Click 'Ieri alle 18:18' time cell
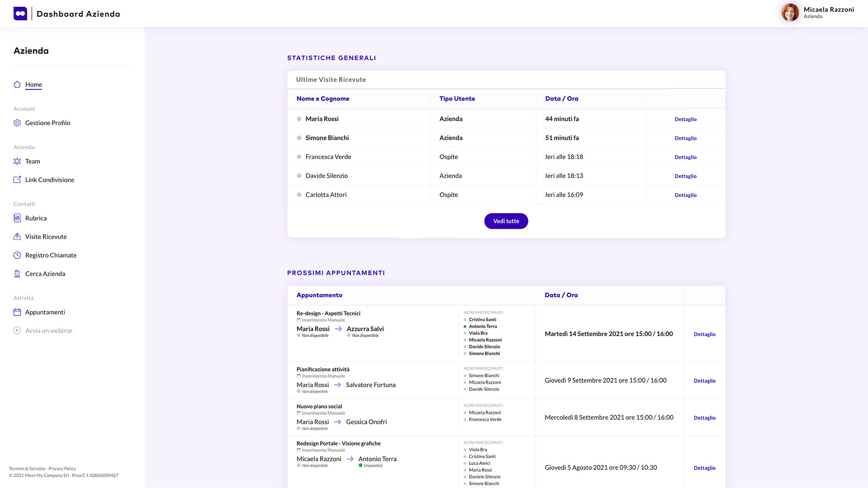 [x=564, y=157]
